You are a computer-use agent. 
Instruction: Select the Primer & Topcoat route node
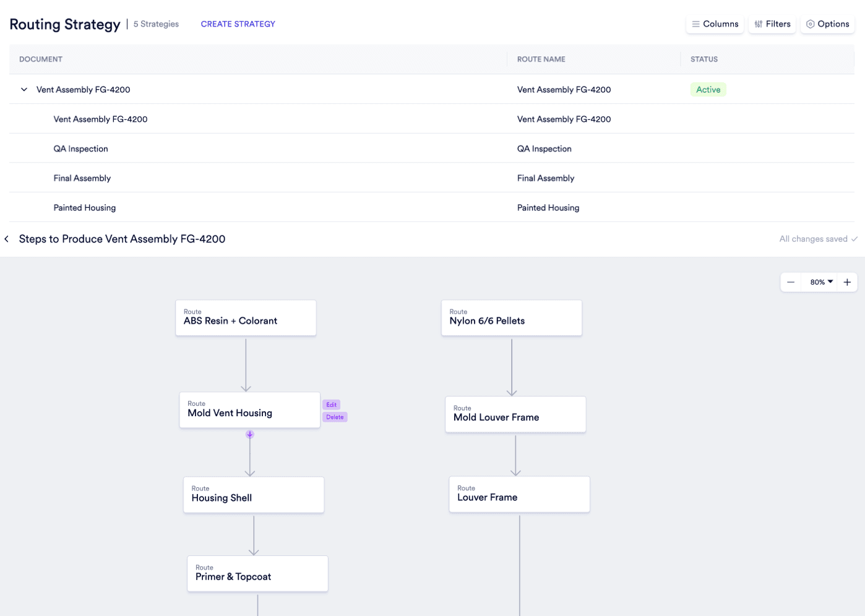pyautogui.click(x=257, y=573)
